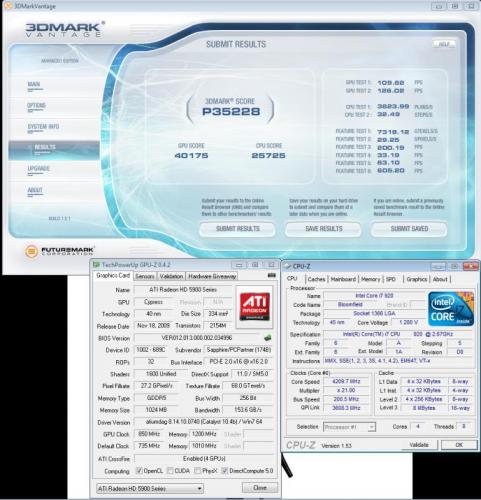Click the Help button in 3DMark Vantage
The image size is (481, 500).
pyautogui.click(x=444, y=44)
